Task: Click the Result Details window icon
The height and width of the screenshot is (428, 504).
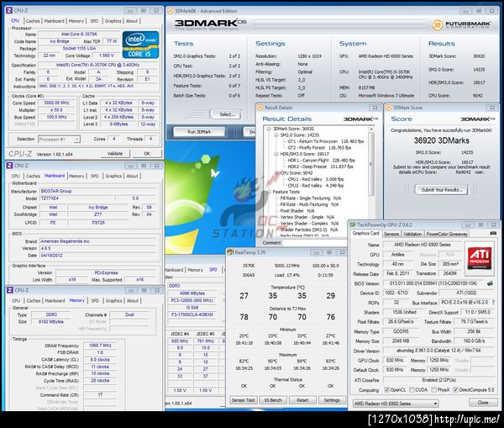Action: 261,108
